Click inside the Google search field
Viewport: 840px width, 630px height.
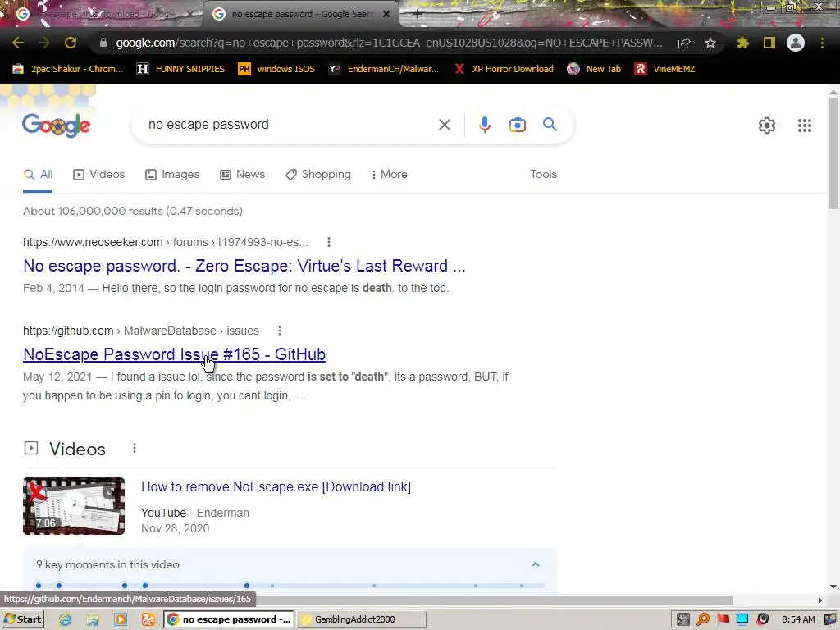coord(290,125)
